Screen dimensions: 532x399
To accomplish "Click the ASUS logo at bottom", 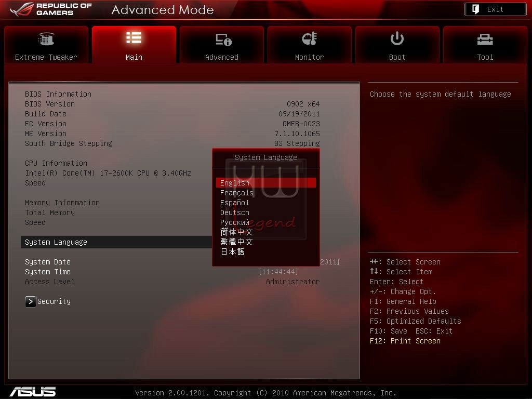I will [33, 392].
